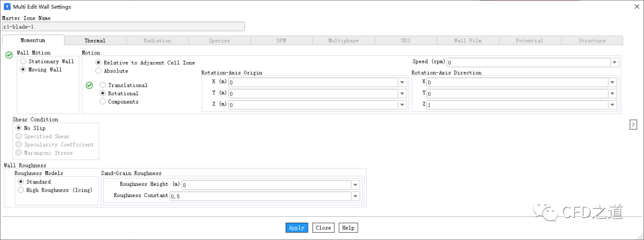Select the Stationary Wall radio button
Image resolution: width=644 pixels, height=240 pixels.
tap(23, 61)
